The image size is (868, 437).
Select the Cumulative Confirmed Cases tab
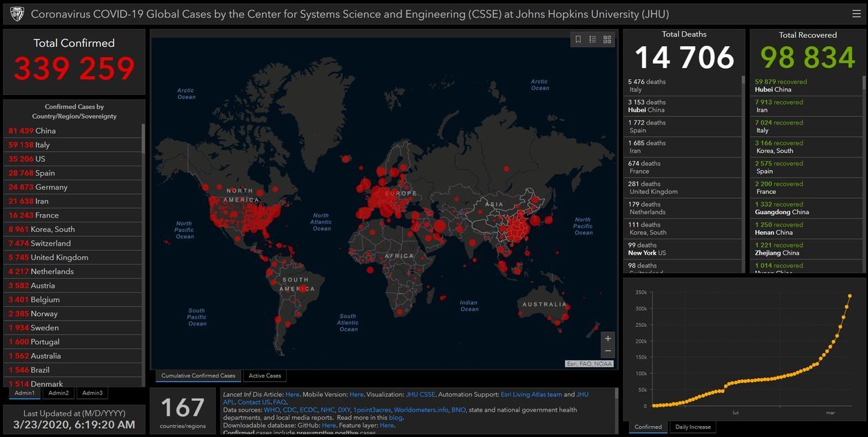coord(198,376)
